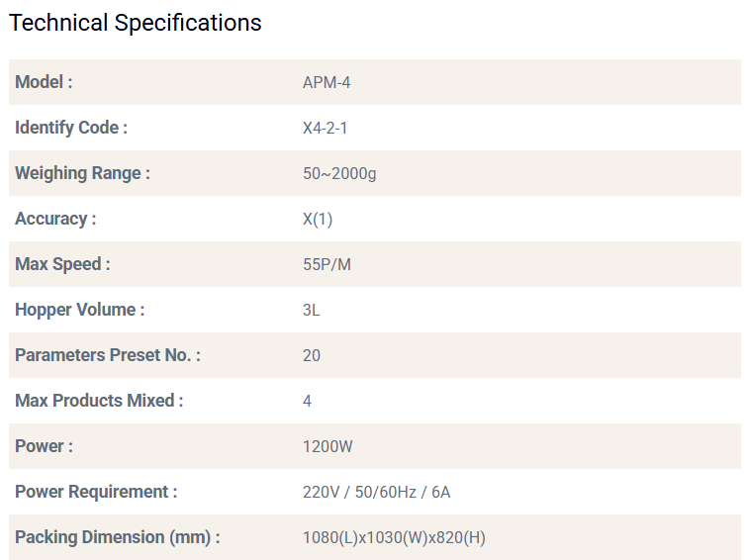The width and height of the screenshot is (747, 560).
Task: Click the Parameters Preset No. label
Action: pyautogui.click(x=107, y=355)
